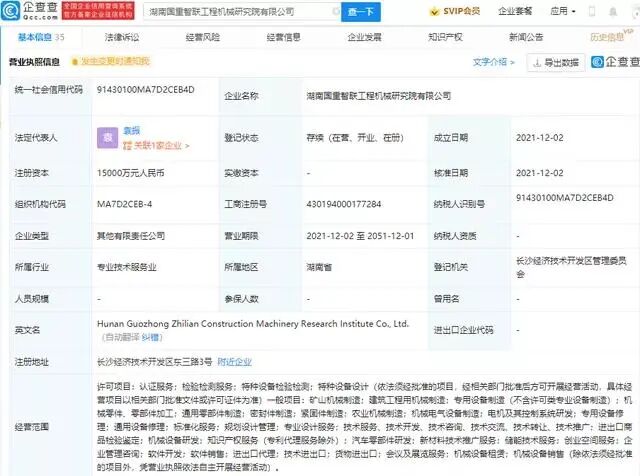
Task: Switch to the 经营信息 tab
Action: click(283, 37)
